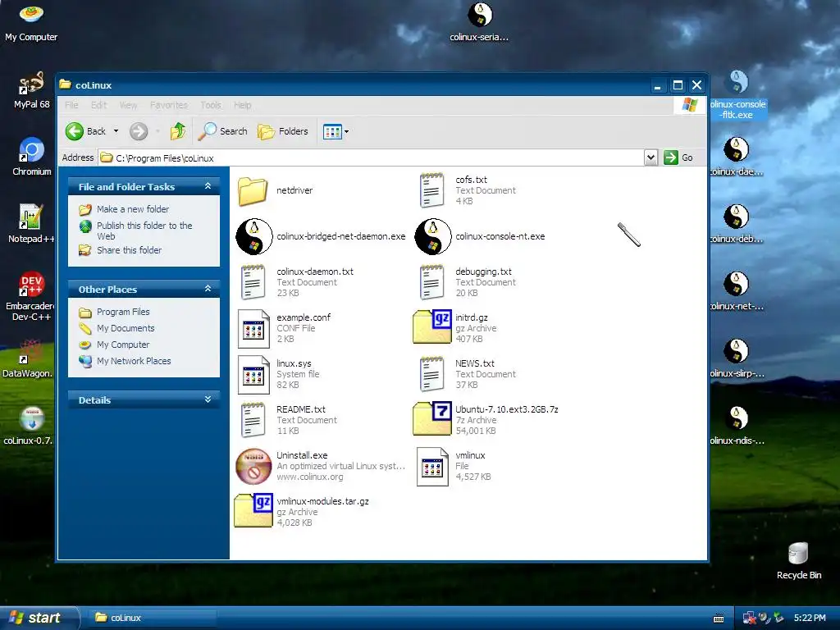Select the vmlinux file icon
The height and width of the screenshot is (630, 840).
(x=432, y=467)
